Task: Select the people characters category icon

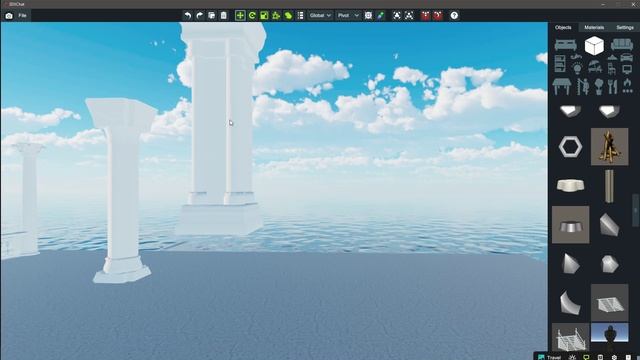Action: [582, 87]
